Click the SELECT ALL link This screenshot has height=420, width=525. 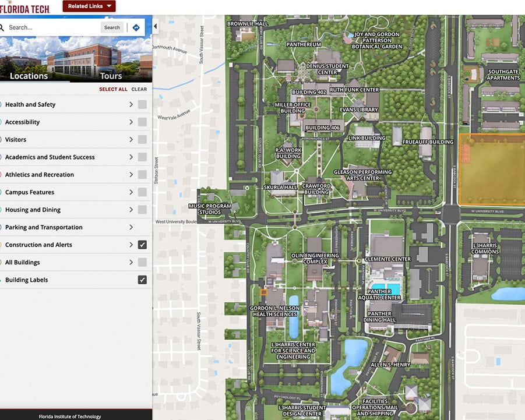(113, 89)
